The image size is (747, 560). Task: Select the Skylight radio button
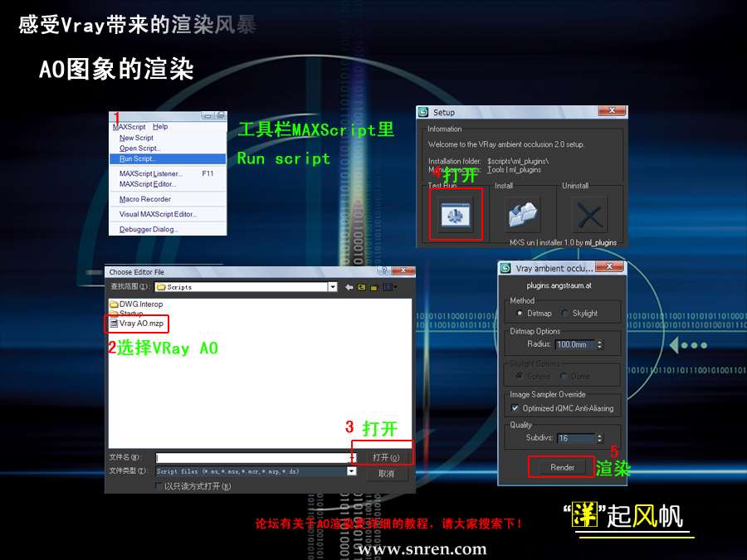(x=564, y=314)
